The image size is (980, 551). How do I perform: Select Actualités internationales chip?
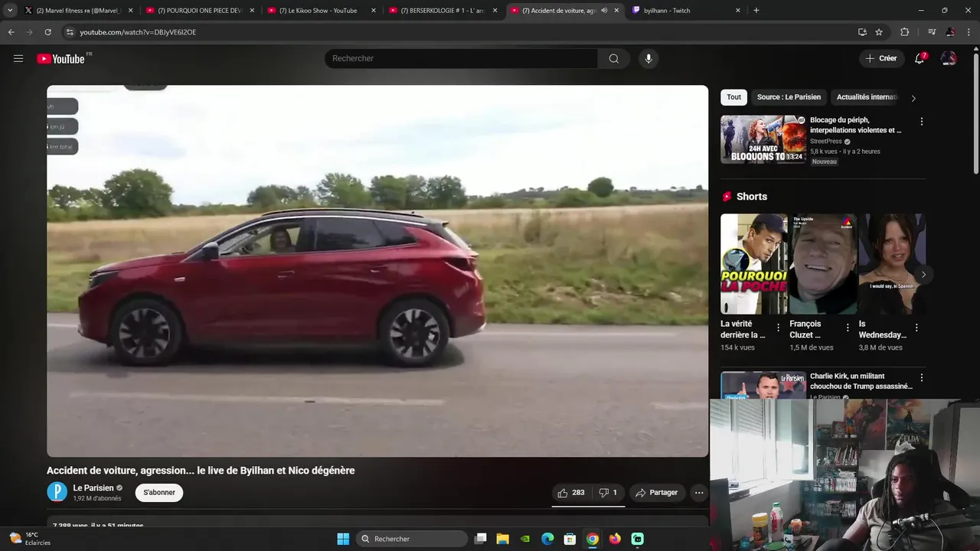point(866,97)
